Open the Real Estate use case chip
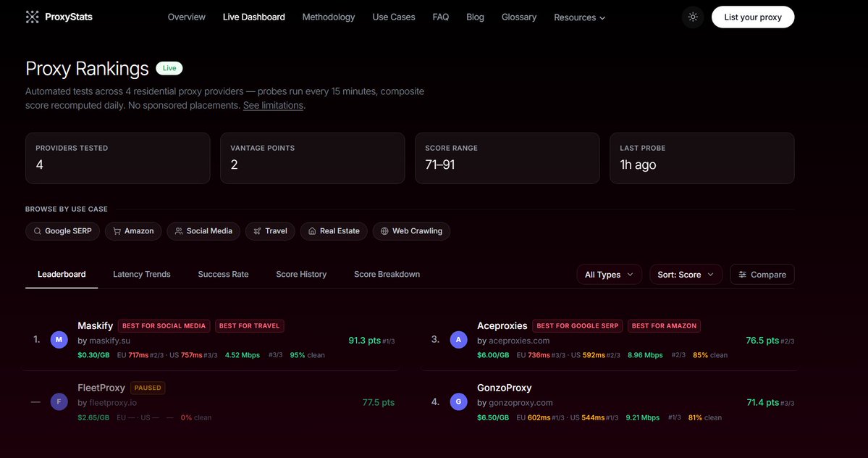Screen dimensions: 868x458 pyautogui.click(x=334, y=231)
